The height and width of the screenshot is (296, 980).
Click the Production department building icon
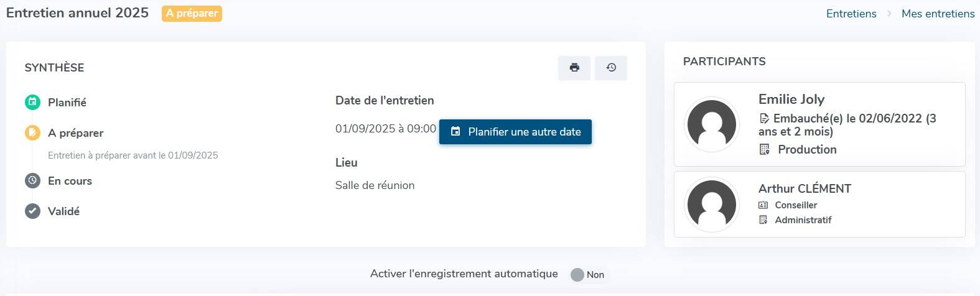pos(765,149)
